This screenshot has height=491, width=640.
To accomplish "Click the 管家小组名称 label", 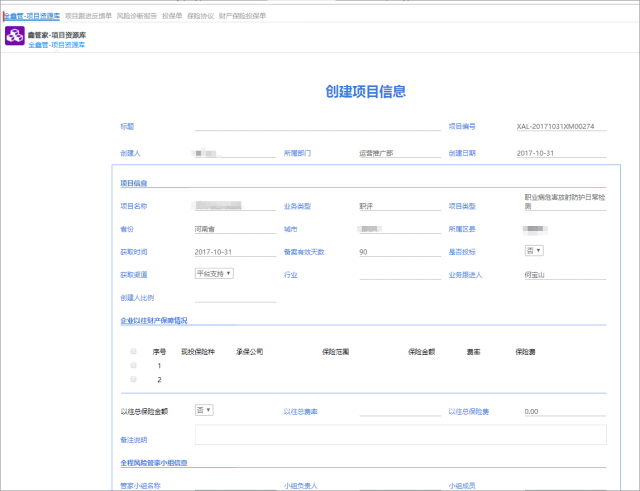I will [x=140, y=486].
